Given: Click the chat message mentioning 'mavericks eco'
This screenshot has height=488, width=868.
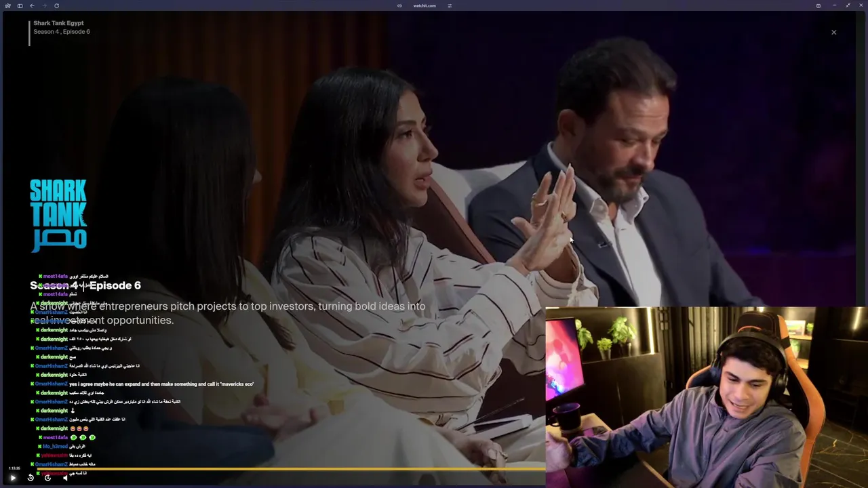Looking at the screenshot, I should pyautogui.click(x=161, y=384).
